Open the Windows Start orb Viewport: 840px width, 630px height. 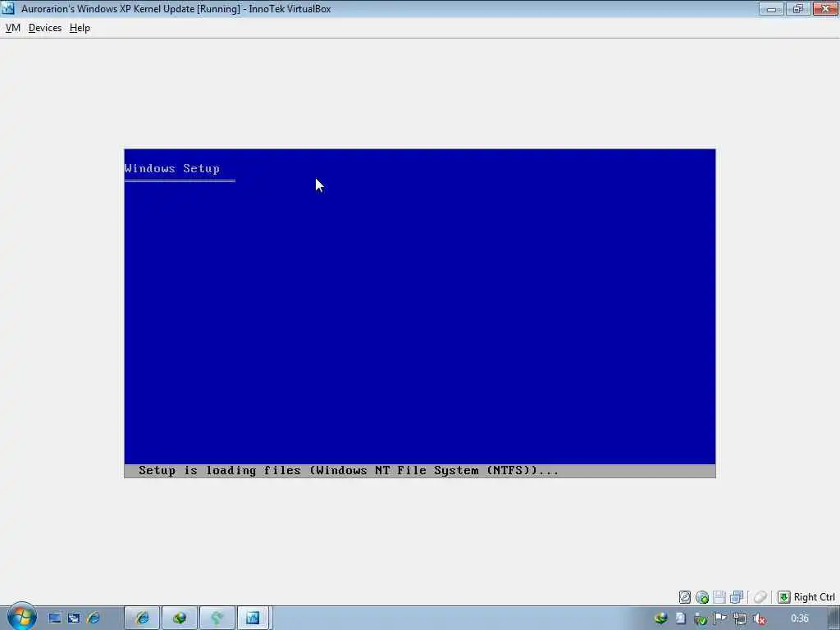[21, 617]
